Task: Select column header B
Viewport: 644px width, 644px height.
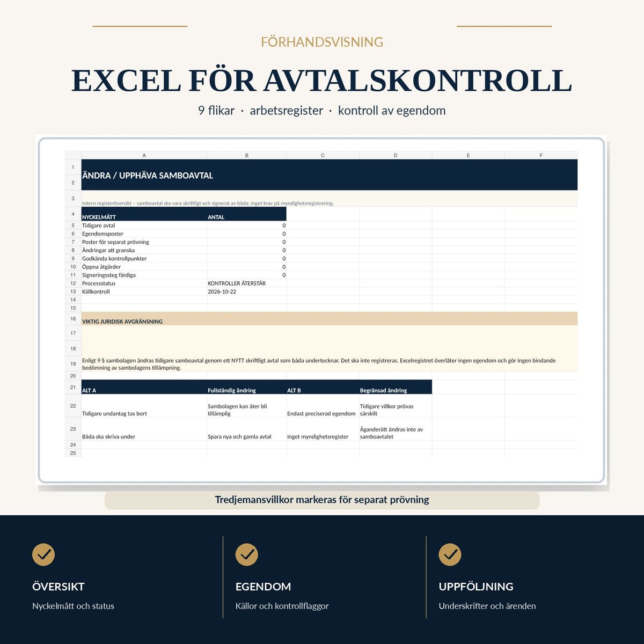Action: [x=247, y=155]
